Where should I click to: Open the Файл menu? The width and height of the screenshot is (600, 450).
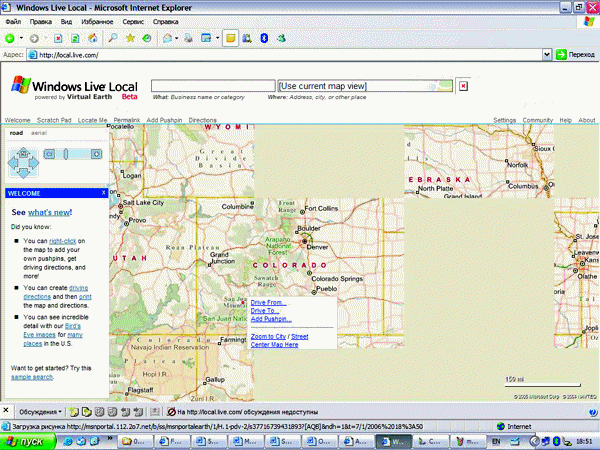[x=13, y=22]
